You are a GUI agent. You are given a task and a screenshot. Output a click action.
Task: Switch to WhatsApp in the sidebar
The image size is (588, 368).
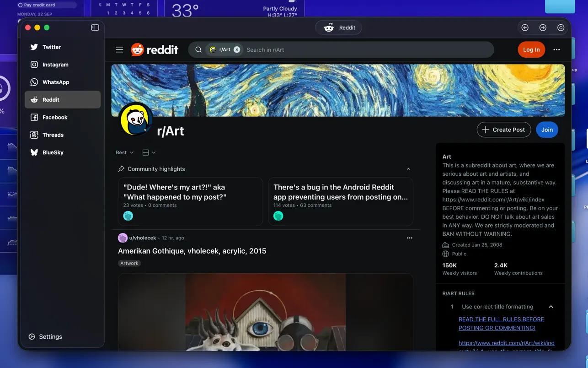click(63, 82)
